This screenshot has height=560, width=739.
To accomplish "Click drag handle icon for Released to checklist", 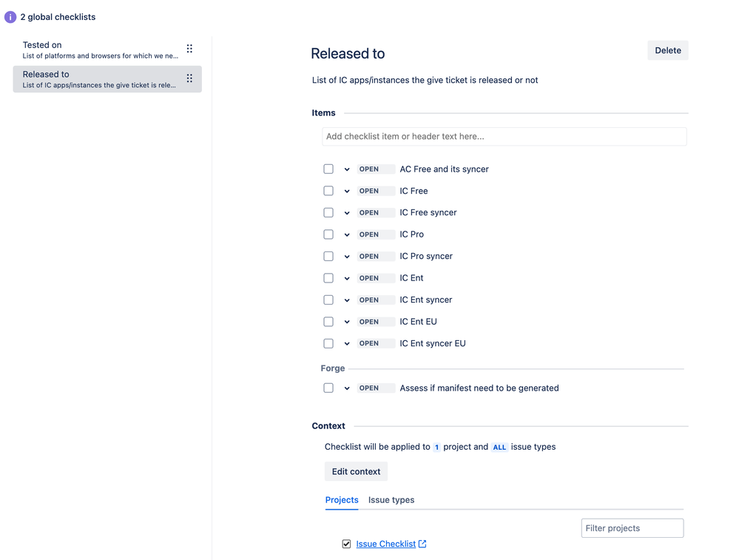I will tap(189, 78).
